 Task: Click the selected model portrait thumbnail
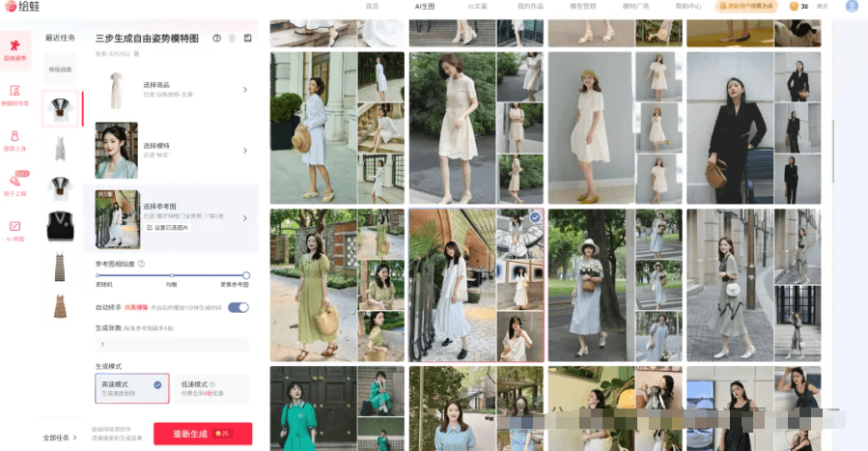tap(116, 151)
